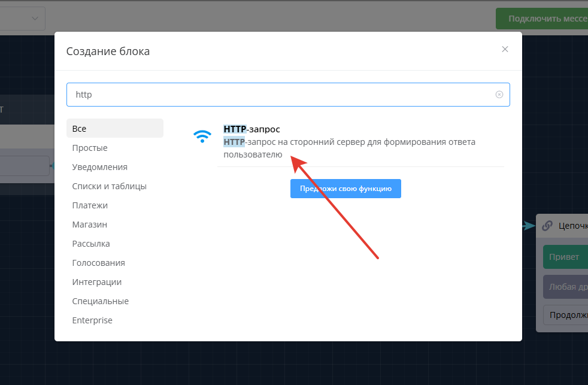Open the Enterprise category

[92, 320]
